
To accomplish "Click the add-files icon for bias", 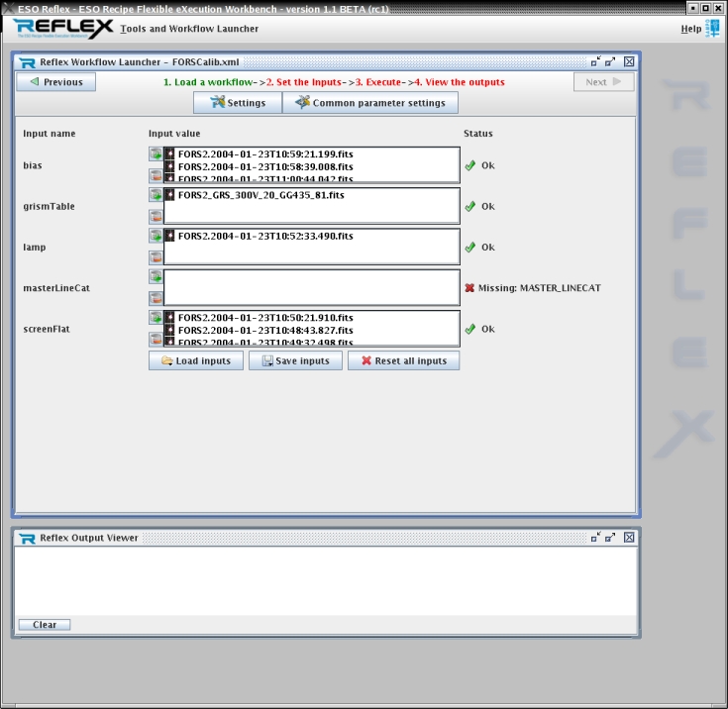I will (156, 153).
